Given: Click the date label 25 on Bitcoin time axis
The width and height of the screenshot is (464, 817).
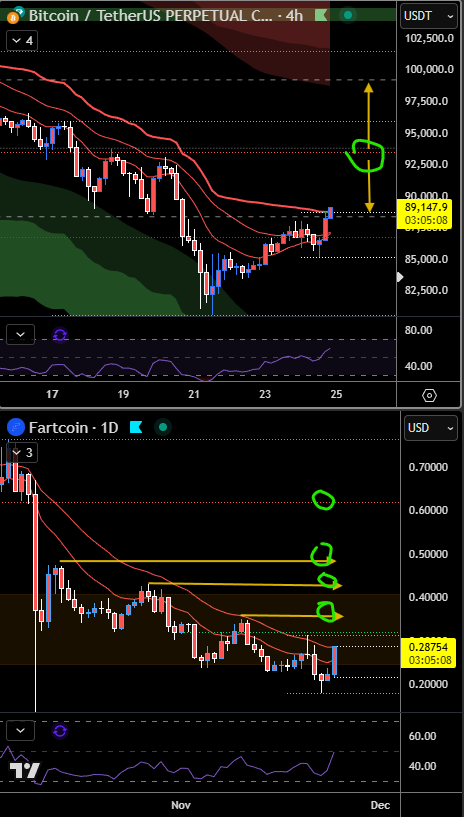Looking at the screenshot, I should pos(336,394).
